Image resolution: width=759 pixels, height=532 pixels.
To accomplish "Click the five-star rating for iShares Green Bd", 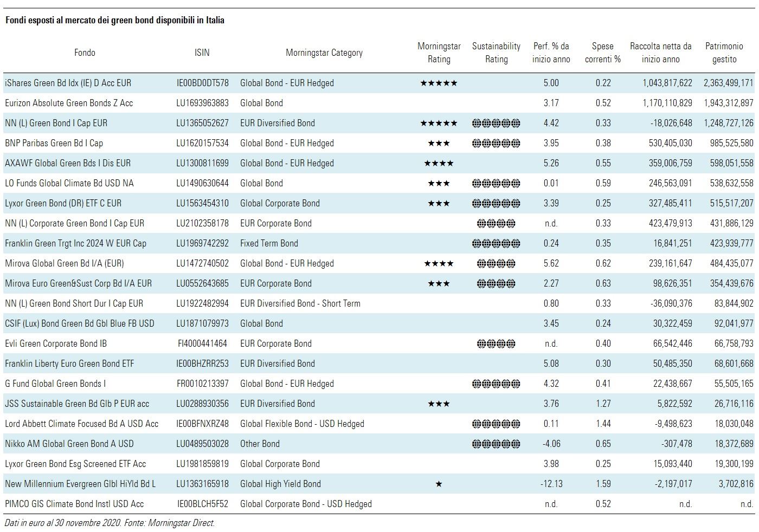I will pos(439,83).
